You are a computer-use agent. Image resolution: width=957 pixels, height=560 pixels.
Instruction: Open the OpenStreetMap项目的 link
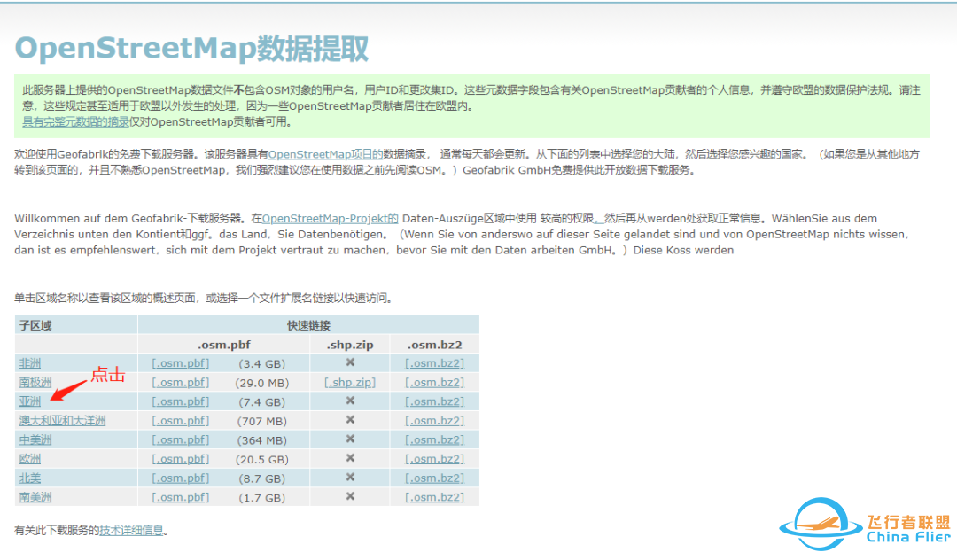coord(325,154)
